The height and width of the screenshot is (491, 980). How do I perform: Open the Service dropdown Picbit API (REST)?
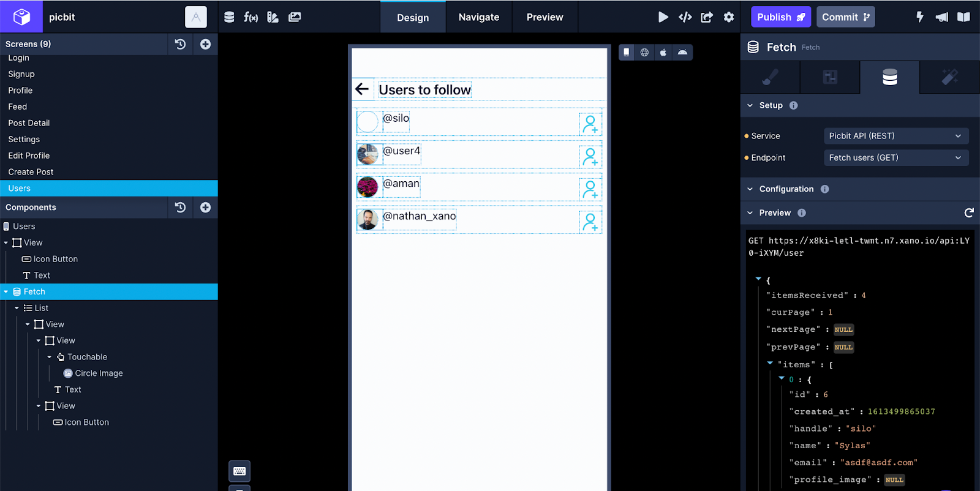pos(895,136)
